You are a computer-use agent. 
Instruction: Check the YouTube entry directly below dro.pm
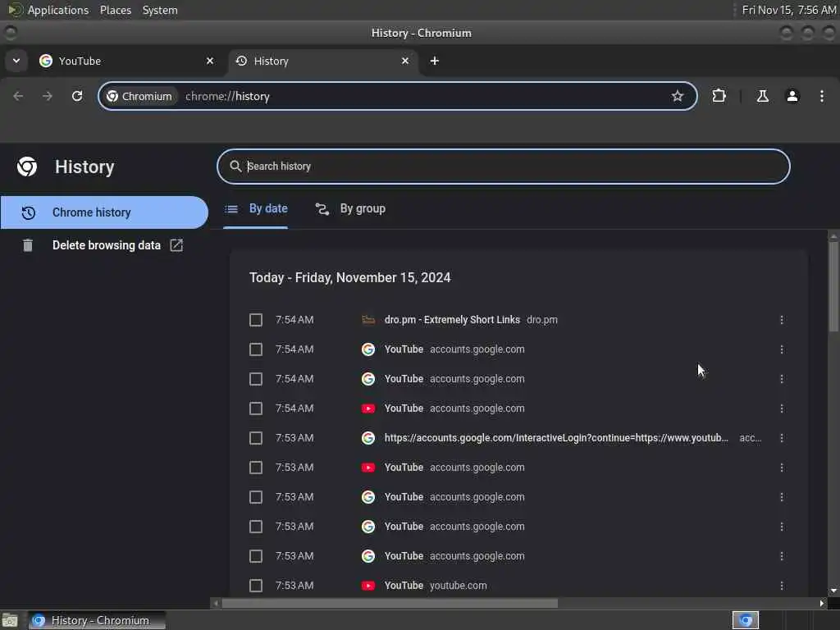(256, 349)
